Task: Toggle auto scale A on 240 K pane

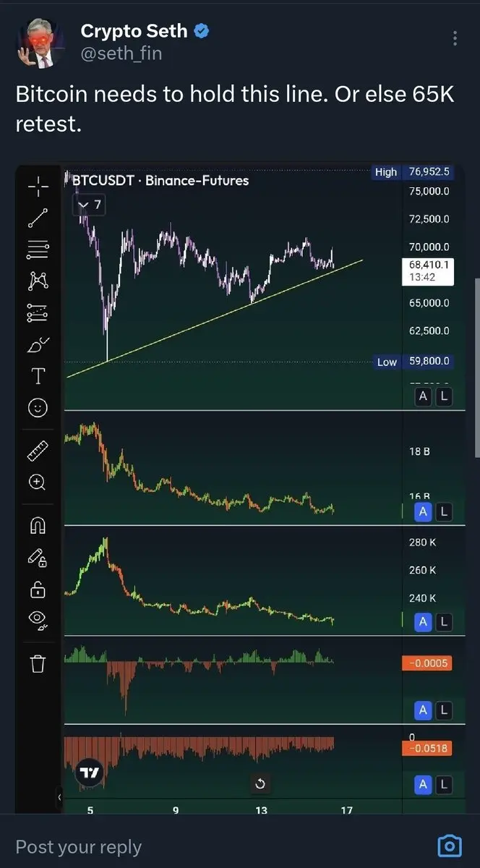Action: (x=423, y=621)
